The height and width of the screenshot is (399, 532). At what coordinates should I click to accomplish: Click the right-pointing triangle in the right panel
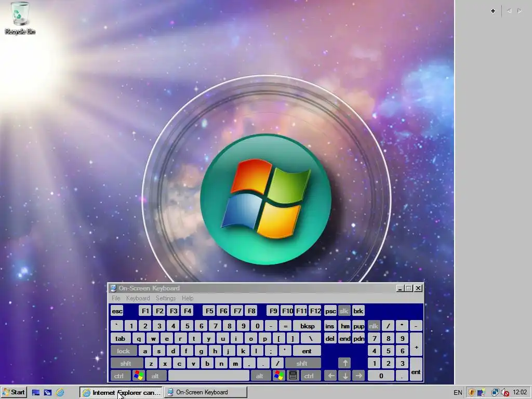(x=520, y=11)
